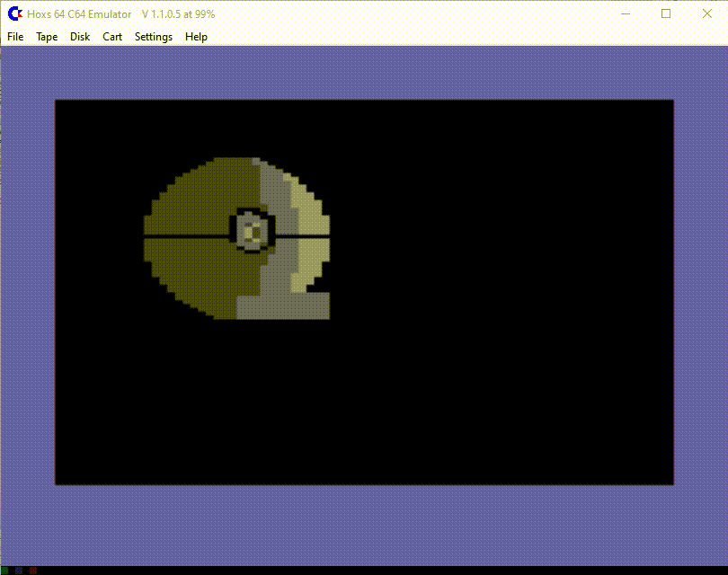Maximize the emulator window

click(x=666, y=13)
